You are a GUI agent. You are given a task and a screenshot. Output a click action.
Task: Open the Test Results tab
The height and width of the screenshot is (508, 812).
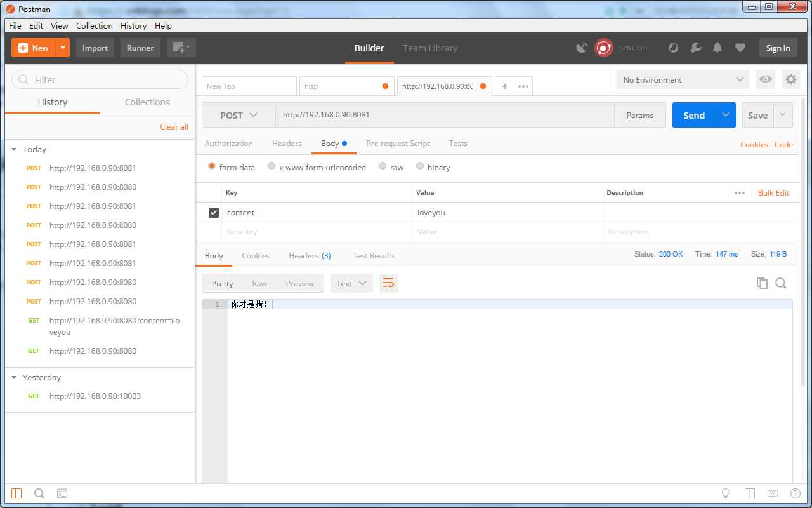tap(374, 255)
